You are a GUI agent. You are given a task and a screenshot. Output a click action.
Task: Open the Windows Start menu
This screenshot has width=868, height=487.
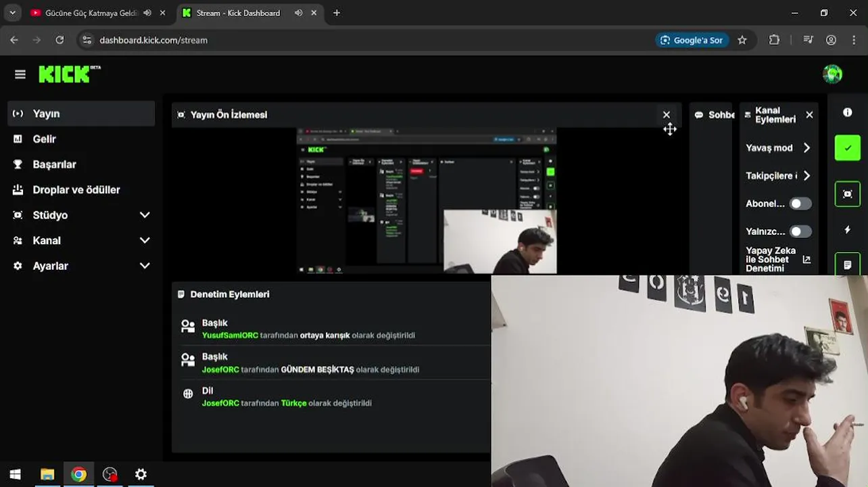[x=15, y=474]
